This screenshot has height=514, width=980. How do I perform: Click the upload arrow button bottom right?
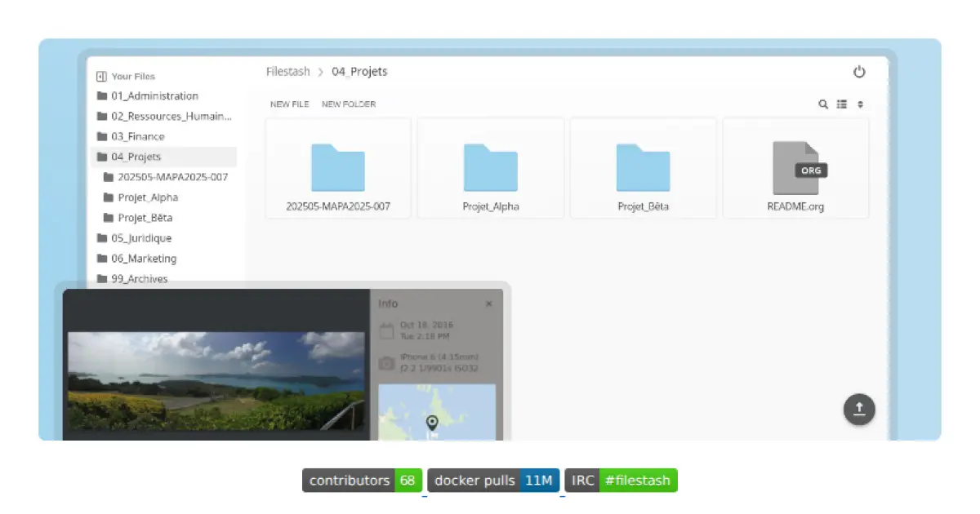point(858,410)
